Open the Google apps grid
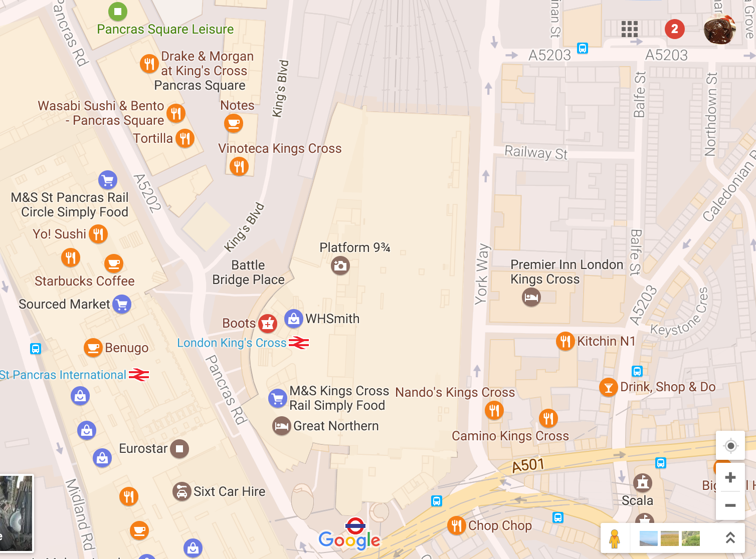Image resolution: width=756 pixels, height=559 pixels. [x=629, y=29]
